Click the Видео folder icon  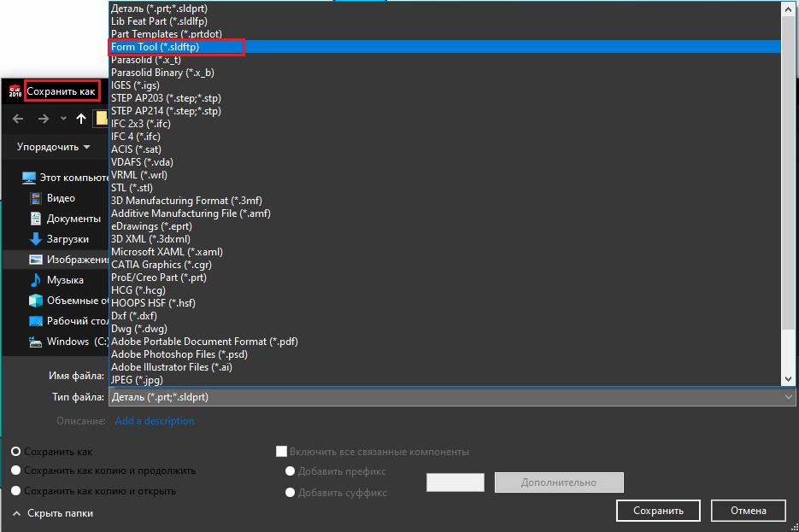(x=36, y=198)
